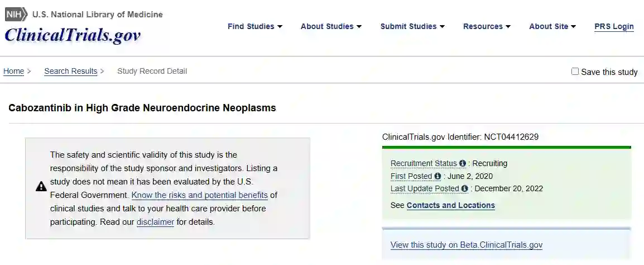The height and width of the screenshot is (265, 644).
Task: Enable the Save this study checkbox
Action: click(575, 72)
